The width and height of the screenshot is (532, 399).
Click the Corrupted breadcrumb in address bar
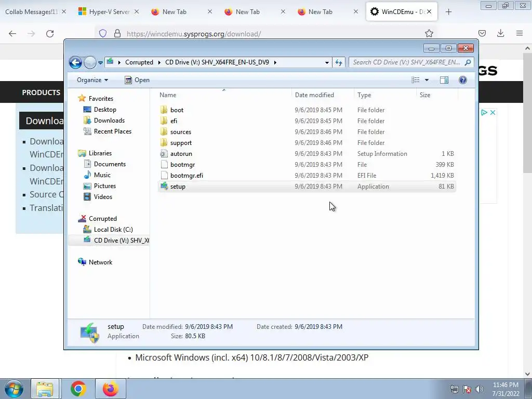pyautogui.click(x=139, y=62)
